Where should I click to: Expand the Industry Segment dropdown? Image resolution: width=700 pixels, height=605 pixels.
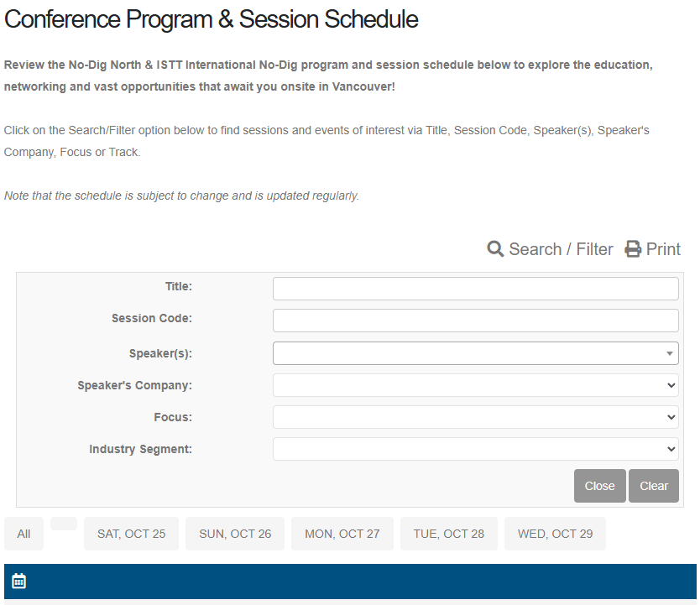pyautogui.click(x=475, y=449)
